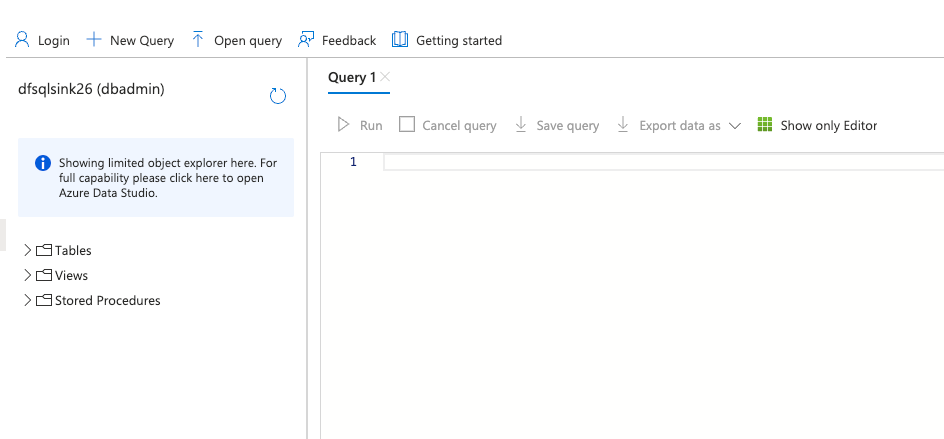Click the green grid Show only Editor icon
Viewport: 944px width, 439px height.
[765, 125]
